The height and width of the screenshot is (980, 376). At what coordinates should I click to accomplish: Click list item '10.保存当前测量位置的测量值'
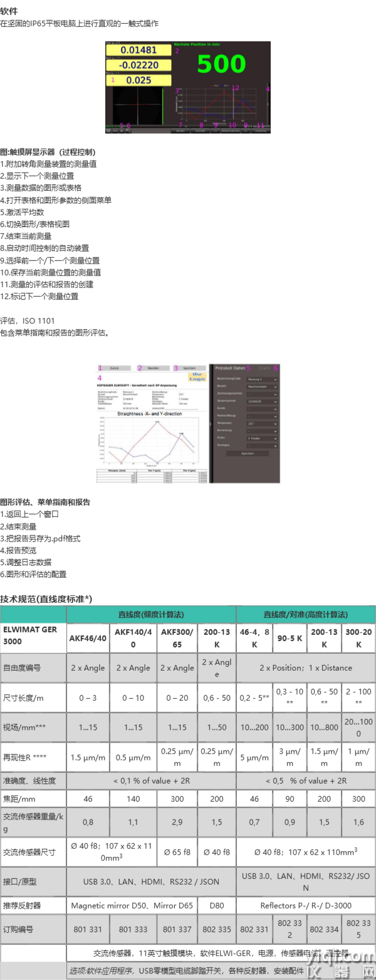point(51,272)
